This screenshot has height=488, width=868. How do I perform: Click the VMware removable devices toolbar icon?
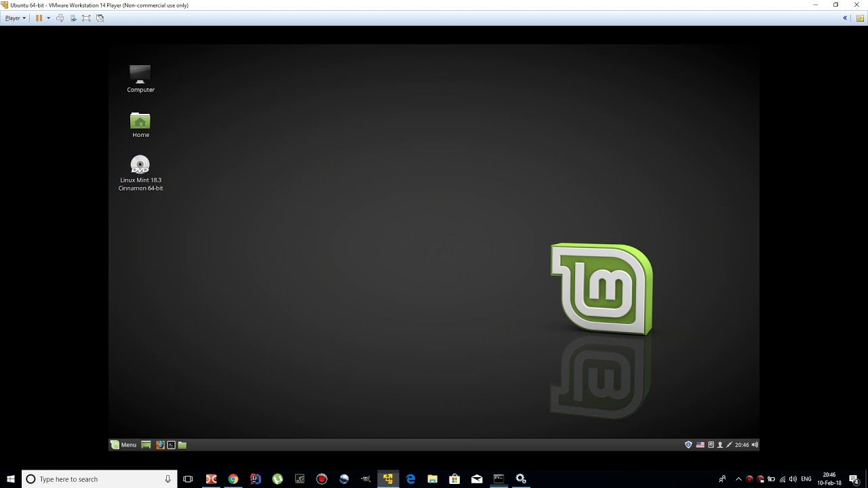pos(73,18)
